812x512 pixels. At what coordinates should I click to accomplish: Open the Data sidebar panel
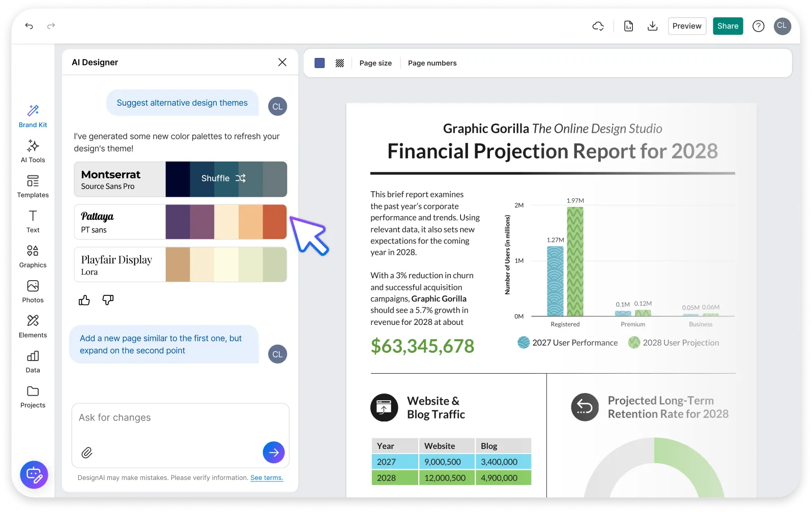[33, 362]
